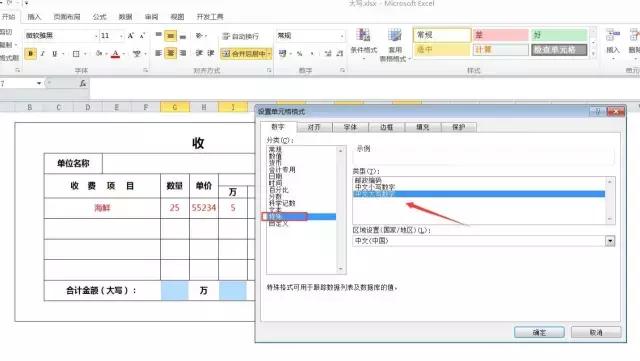Screen dimensions: 640x361
Task: Open the 保护 tab in Format Cells dialog
Action: tap(458, 127)
